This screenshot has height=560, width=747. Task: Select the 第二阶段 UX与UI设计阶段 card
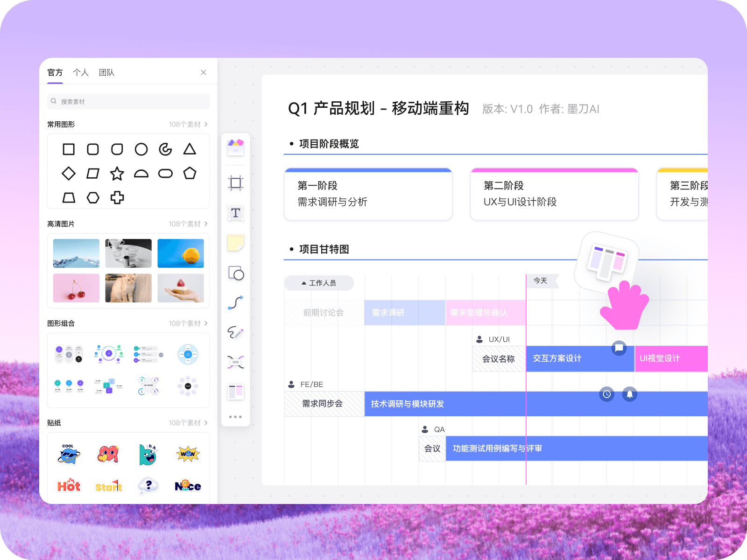coord(554,194)
